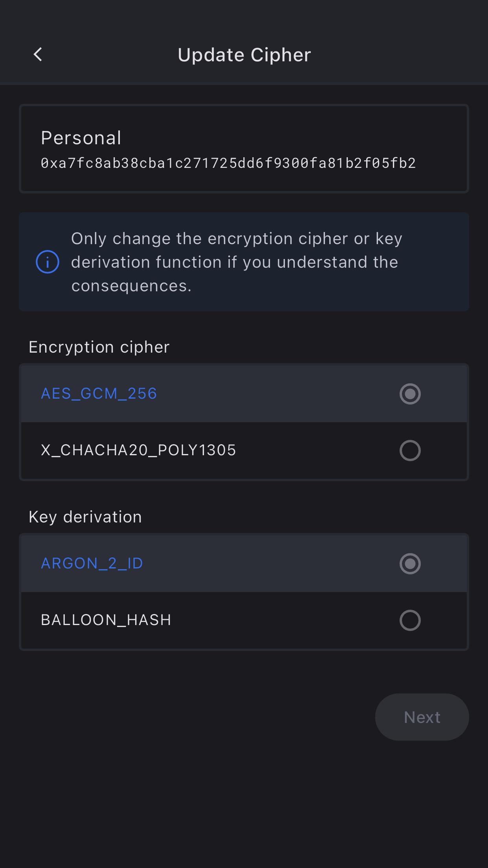
Task: Click the Update Cipher page title
Action: point(244,55)
